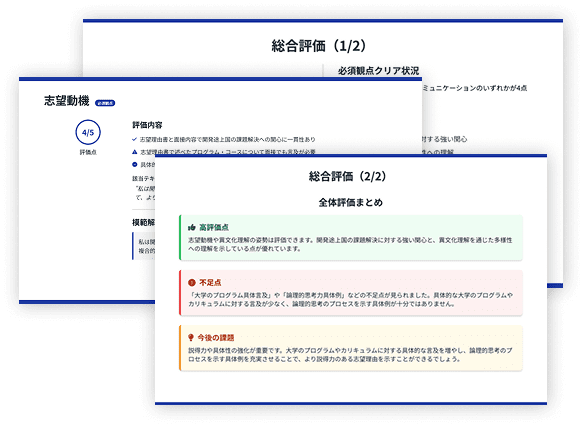The height and width of the screenshot is (426, 584).
Task: Click the 4/5 score circle
Action: pyautogui.click(x=88, y=132)
